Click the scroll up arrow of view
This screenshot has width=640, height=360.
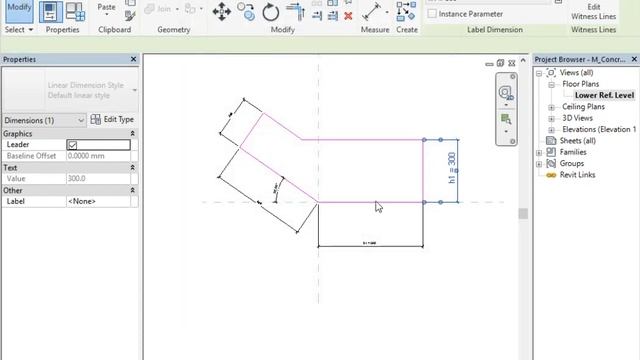pyautogui.click(x=523, y=60)
